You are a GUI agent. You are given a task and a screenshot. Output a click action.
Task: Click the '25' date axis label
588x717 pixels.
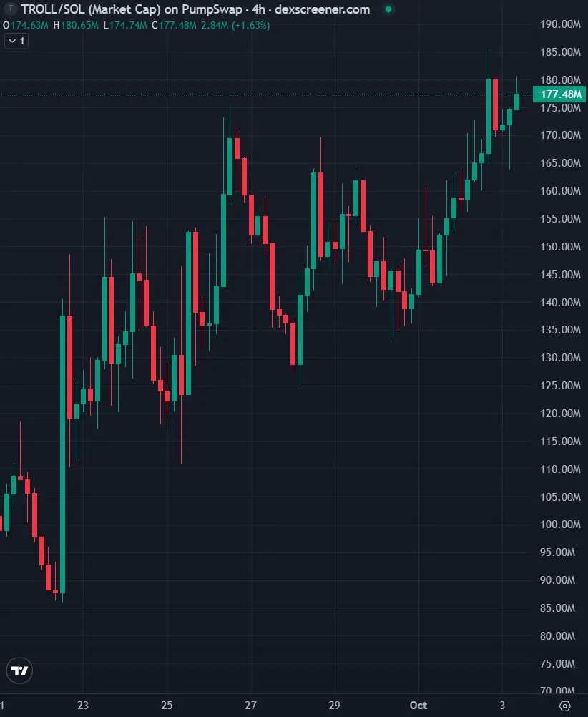click(167, 706)
